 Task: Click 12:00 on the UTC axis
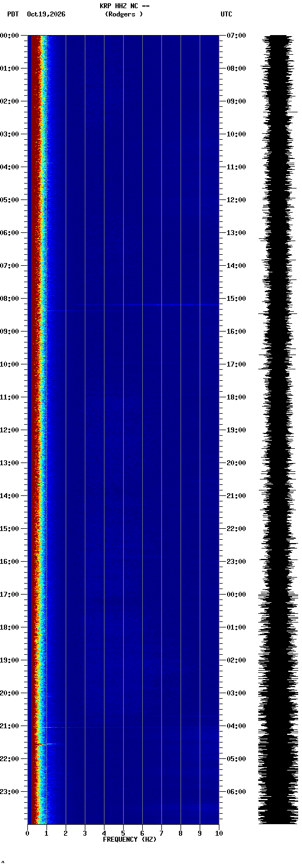click(236, 200)
